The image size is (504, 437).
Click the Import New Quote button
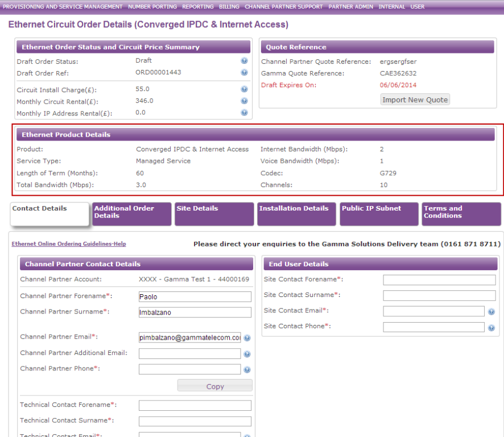pyautogui.click(x=415, y=100)
